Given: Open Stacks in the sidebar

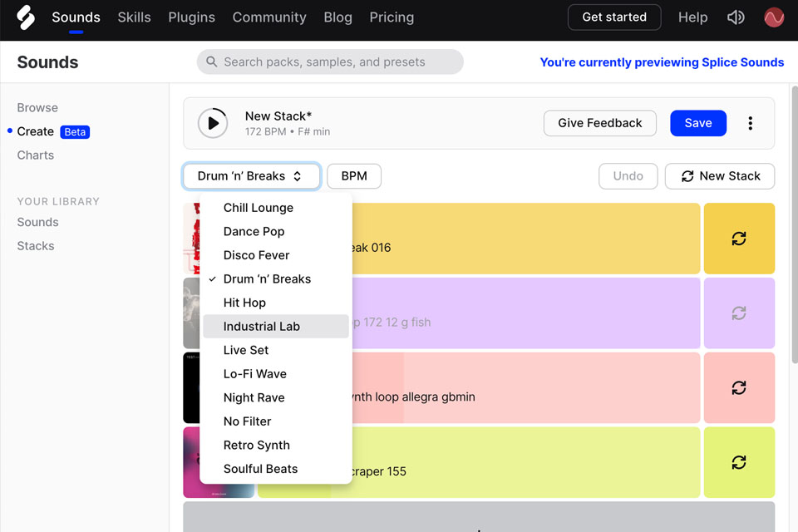Looking at the screenshot, I should (36, 246).
